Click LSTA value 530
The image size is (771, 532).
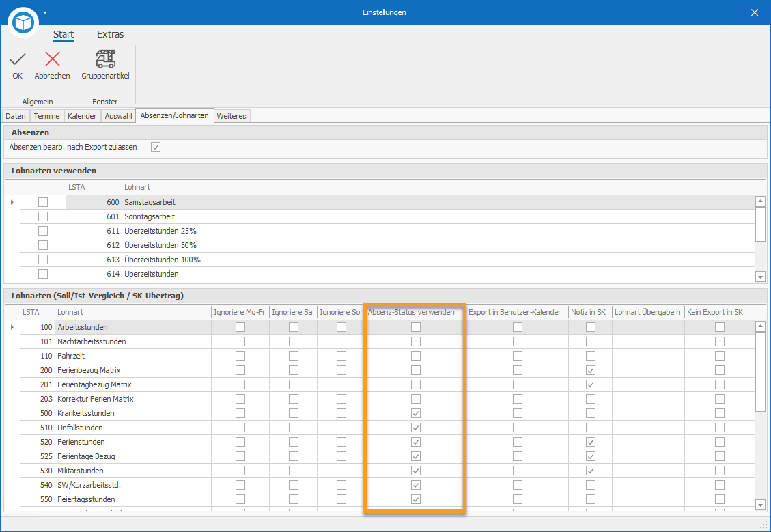(46, 471)
